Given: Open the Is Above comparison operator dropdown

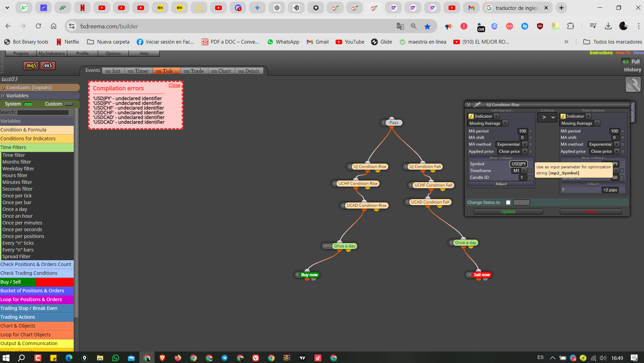Looking at the screenshot, I should pos(547,117).
